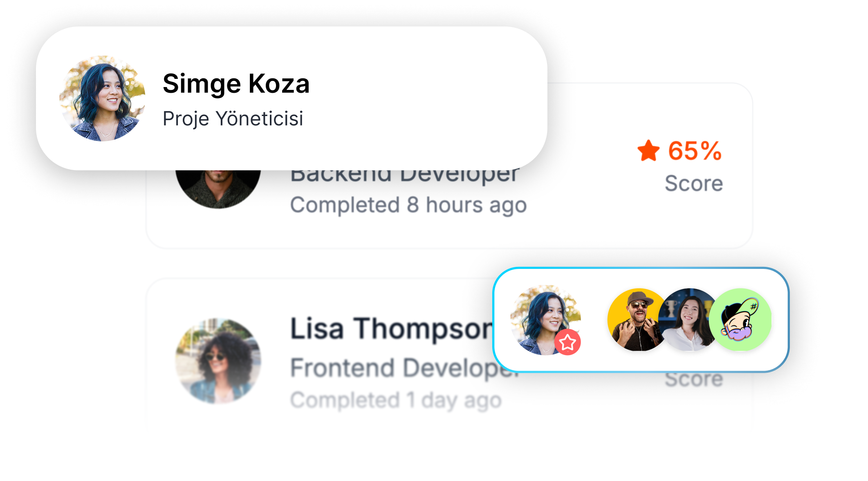Open Lisa Thompson's profile photo
The height and width of the screenshot is (481, 868).
(x=218, y=361)
